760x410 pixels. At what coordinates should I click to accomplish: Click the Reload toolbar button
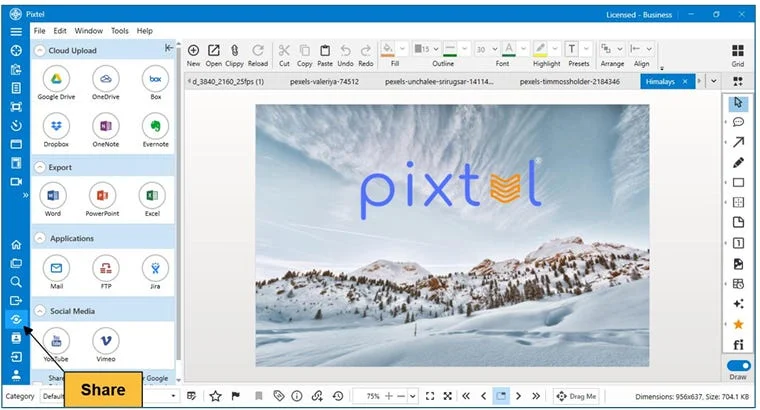[x=258, y=55]
